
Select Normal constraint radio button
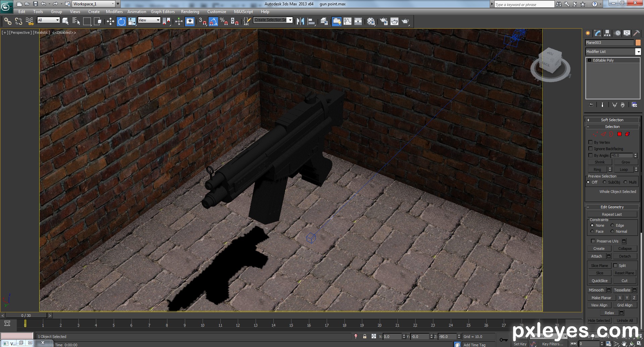(x=612, y=231)
